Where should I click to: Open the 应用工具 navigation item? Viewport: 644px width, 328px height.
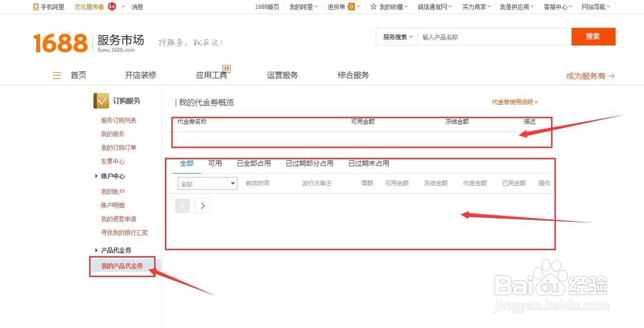211,75
